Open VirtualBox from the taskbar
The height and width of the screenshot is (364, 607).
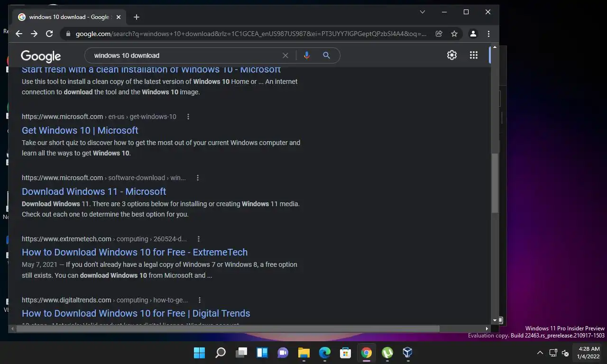pyautogui.click(x=408, y=353)
